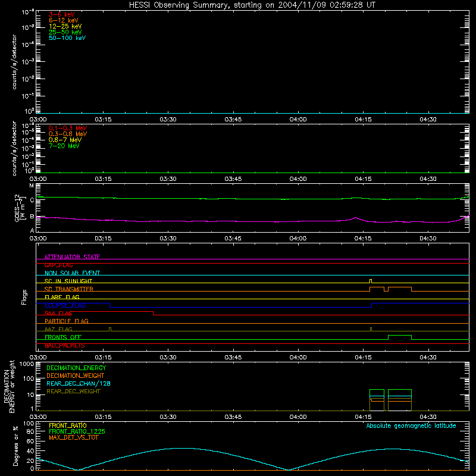Click the 0.3-0.8 MeV legend entry
This screenshot has width=476, height=476.
tap(68, 134)
